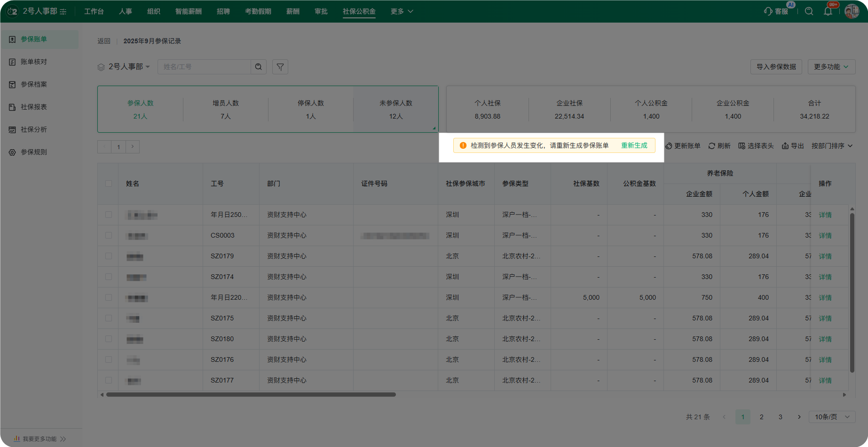Open the filter funnel icon
Screen dimensions: 868x447
[x=280, y=67]
